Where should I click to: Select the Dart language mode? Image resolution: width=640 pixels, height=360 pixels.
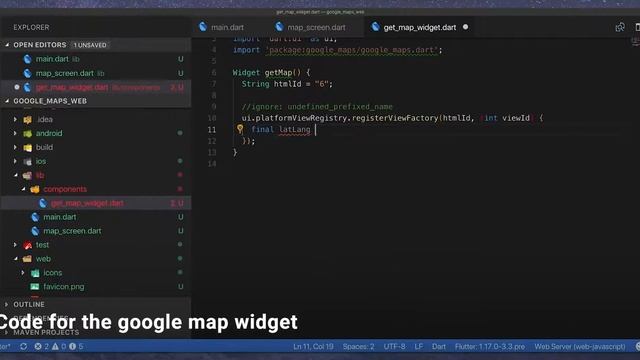pos(439,347)
